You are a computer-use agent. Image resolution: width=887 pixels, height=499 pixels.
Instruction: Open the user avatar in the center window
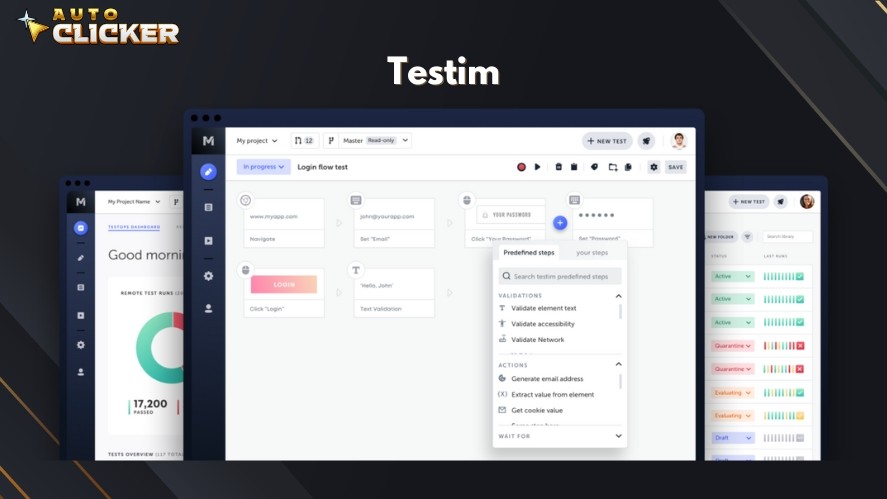(x=679, y=140)
